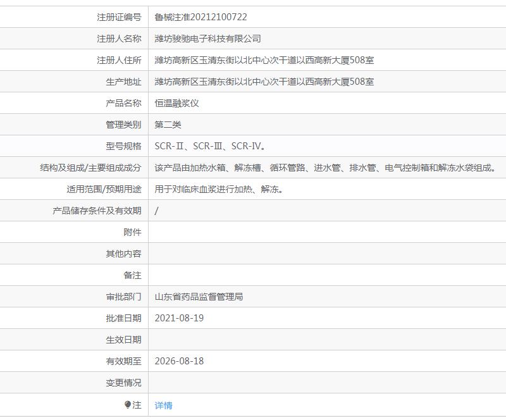This screenshot has width=506, height=420.
Task: Click the 产品储存条件及有效期 label
Action: pyautogui.click(x=97, y=211)
